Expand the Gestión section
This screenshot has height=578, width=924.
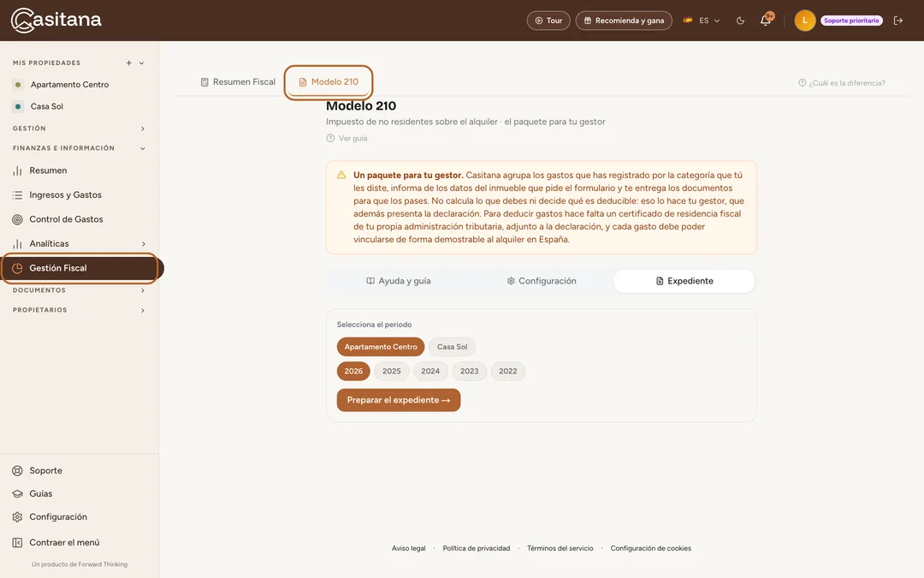(79, 128)
